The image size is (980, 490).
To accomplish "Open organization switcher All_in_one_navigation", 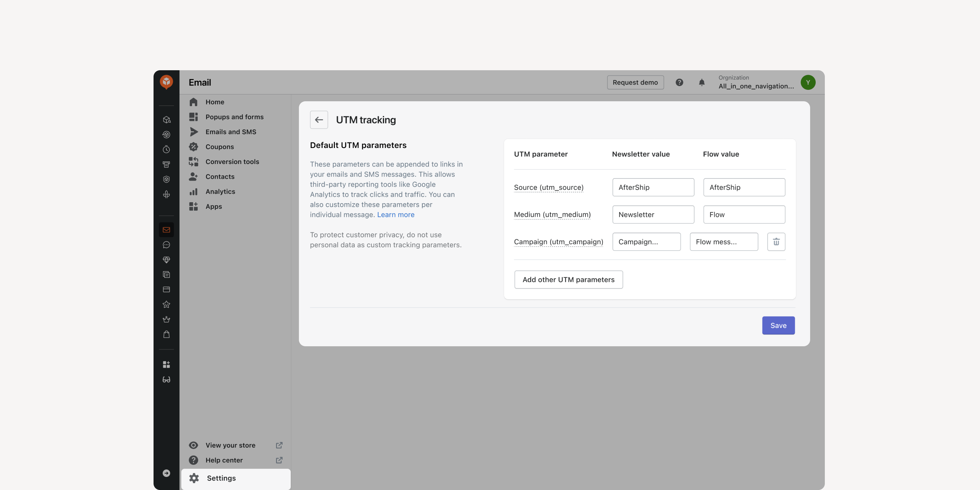I will click(x=756, y=82).
